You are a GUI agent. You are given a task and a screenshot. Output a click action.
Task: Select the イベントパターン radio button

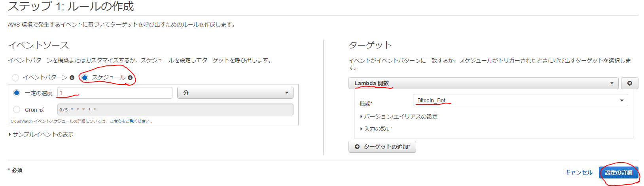point(15,78)
